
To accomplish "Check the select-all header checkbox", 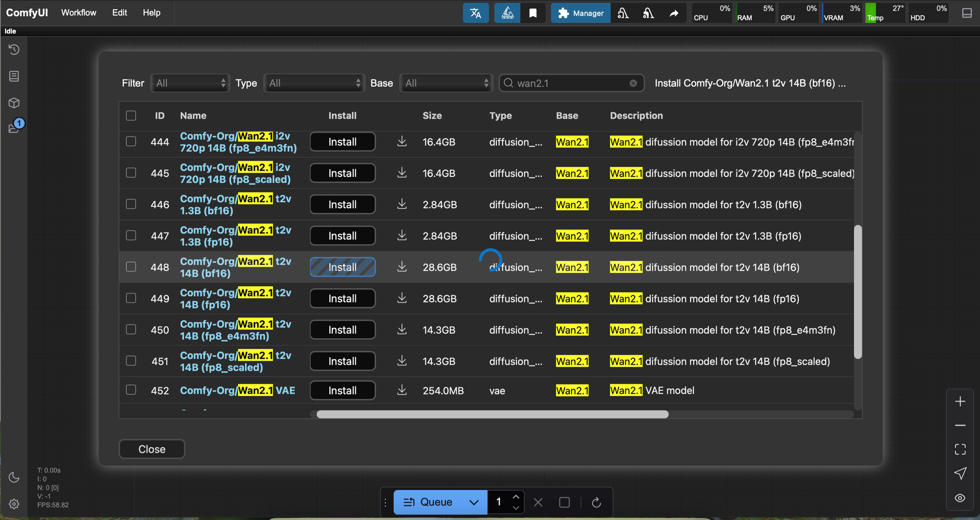I will tap(131, 116).
